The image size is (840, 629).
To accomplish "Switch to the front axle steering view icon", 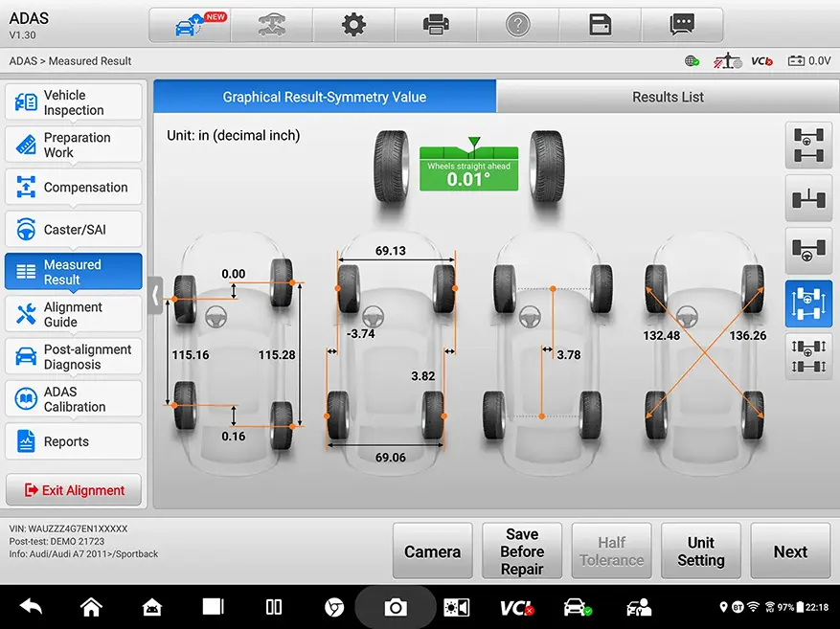I will point(808,252).
